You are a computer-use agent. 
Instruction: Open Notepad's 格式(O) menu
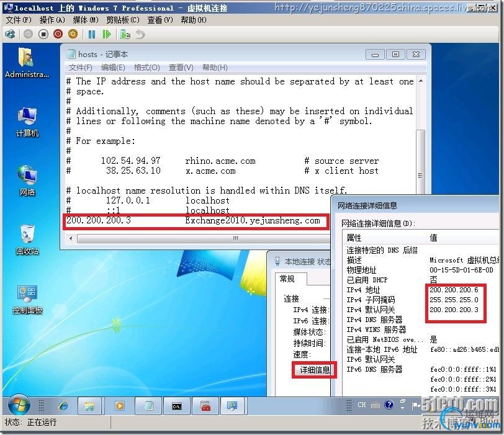click(146, 68)
